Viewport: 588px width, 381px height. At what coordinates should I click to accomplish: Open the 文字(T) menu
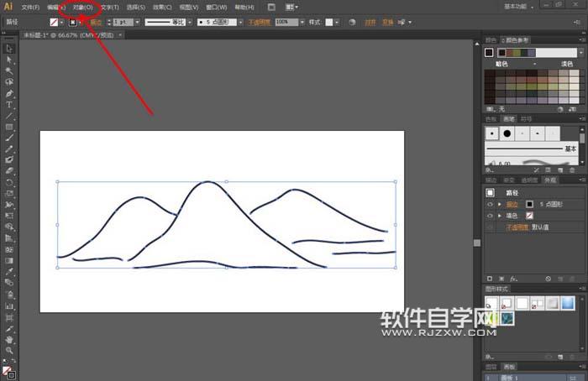110,8
